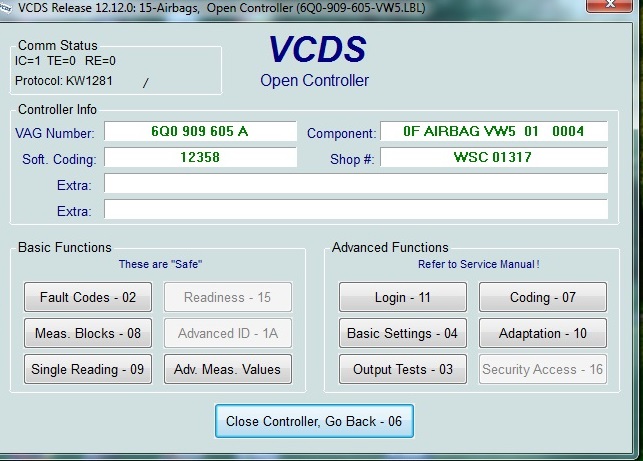Click the "IC=1 TE=0 RE=0" status text
Screen dimensions: 643x461
(x=65, y=61)
